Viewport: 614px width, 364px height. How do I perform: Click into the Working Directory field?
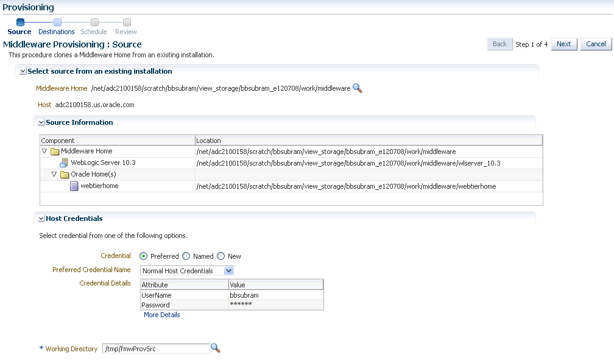(x=156, y=348)
